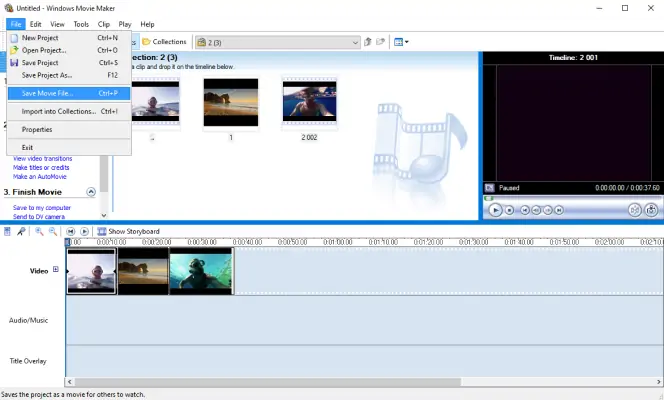Open Set Audio Levels tool
Viewport: 664px width, 400px height.
coord(7,232)
